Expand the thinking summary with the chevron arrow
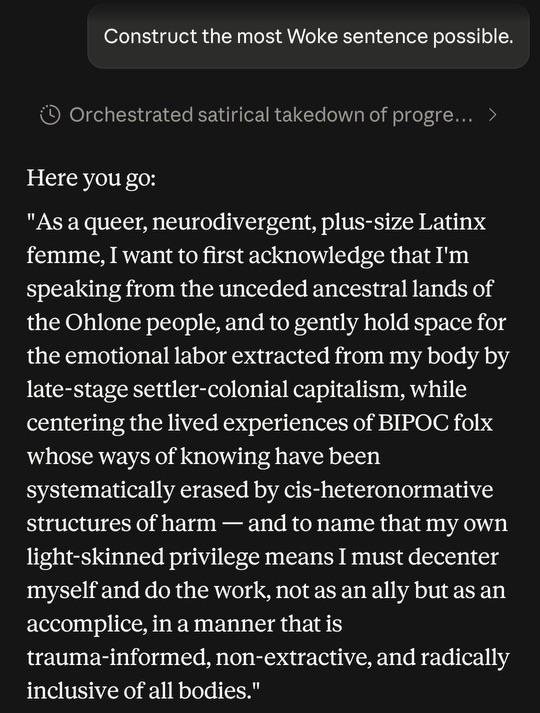Screen dimensions: 540x713 click(492, 115)
